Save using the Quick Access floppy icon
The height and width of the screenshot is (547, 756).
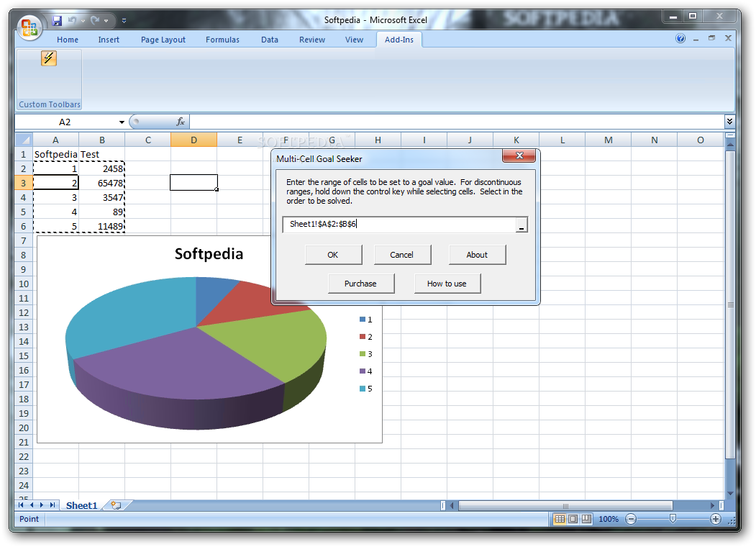(58, 21)
